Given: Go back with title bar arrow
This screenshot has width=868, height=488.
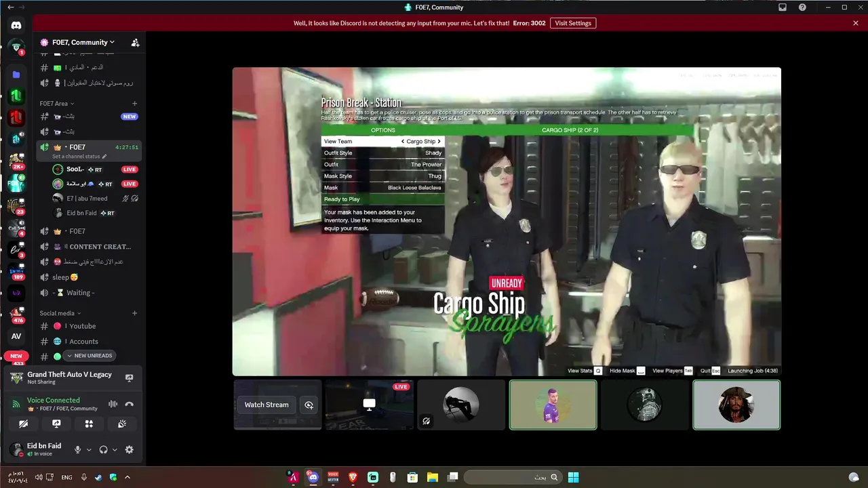Looking at the screenshot, I should 10,7.
